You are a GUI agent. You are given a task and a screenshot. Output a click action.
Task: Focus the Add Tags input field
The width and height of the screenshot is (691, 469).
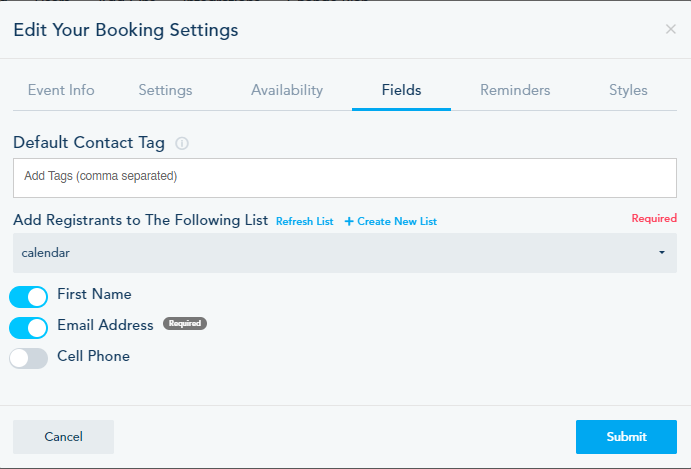pos(345,177)
